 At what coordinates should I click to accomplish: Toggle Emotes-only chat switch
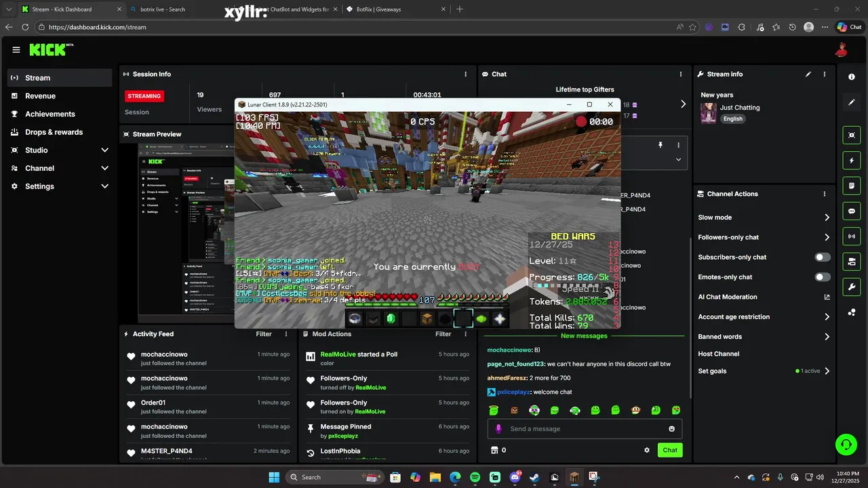[x=823, y=277]
